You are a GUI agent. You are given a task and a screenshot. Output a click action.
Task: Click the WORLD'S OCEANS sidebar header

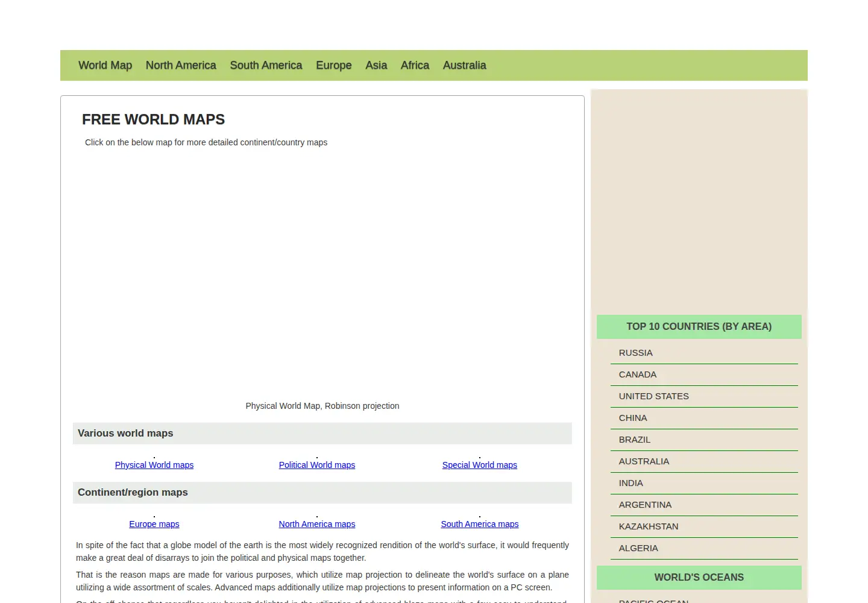pos(699,577)
